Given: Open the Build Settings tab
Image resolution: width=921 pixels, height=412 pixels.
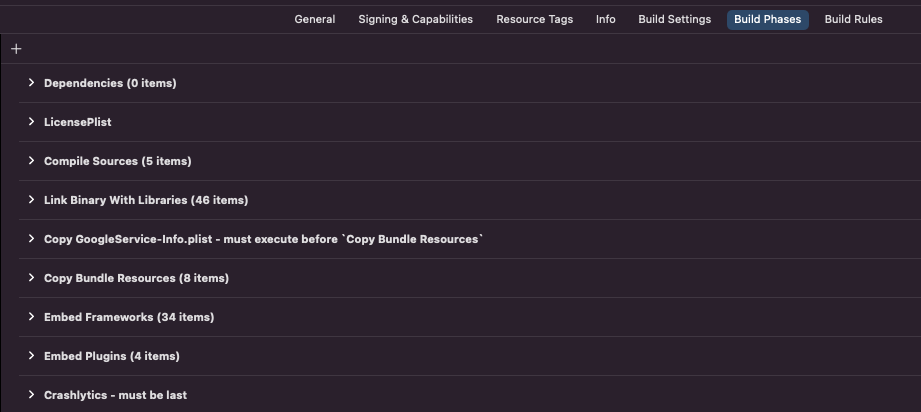Looking at the screenshot, I should 674,19.
